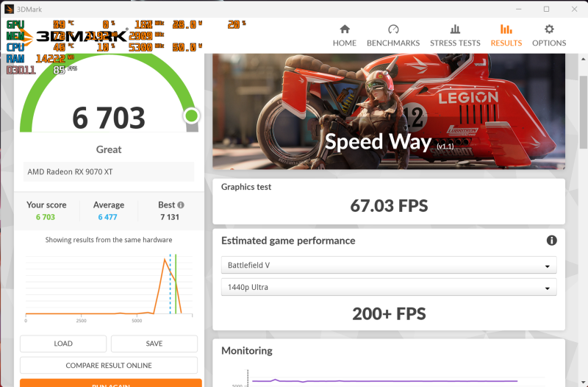Click the LOAD button
The image size is (588, 387).
(63, 344)
